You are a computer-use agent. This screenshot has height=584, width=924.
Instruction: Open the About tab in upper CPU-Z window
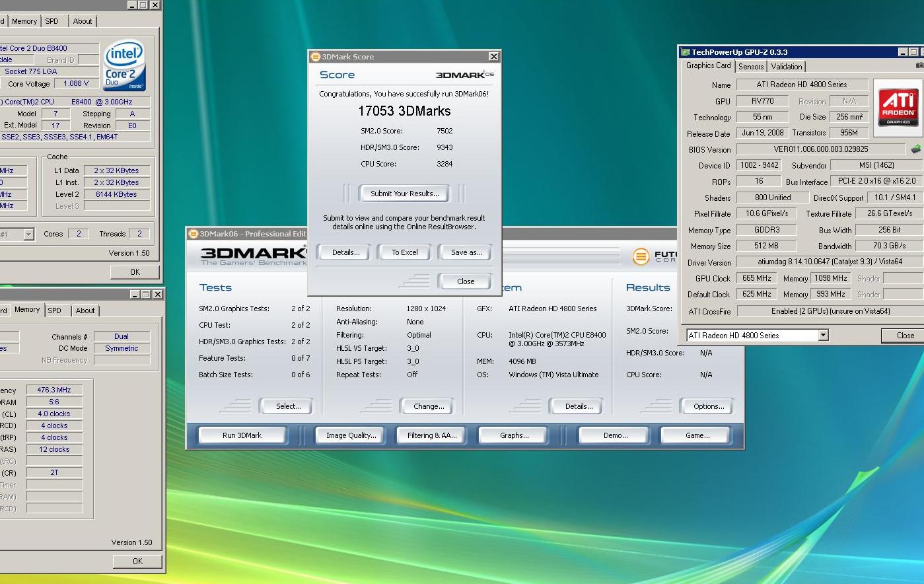pos(83,21)
